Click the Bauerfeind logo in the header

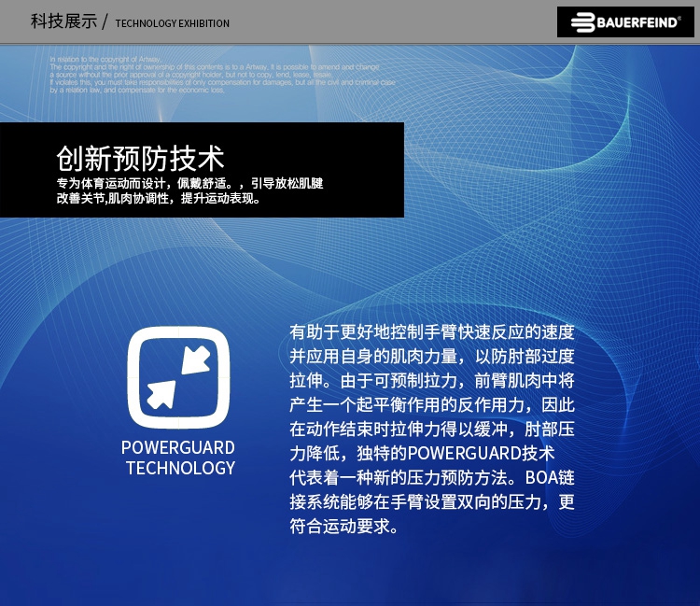625,22
